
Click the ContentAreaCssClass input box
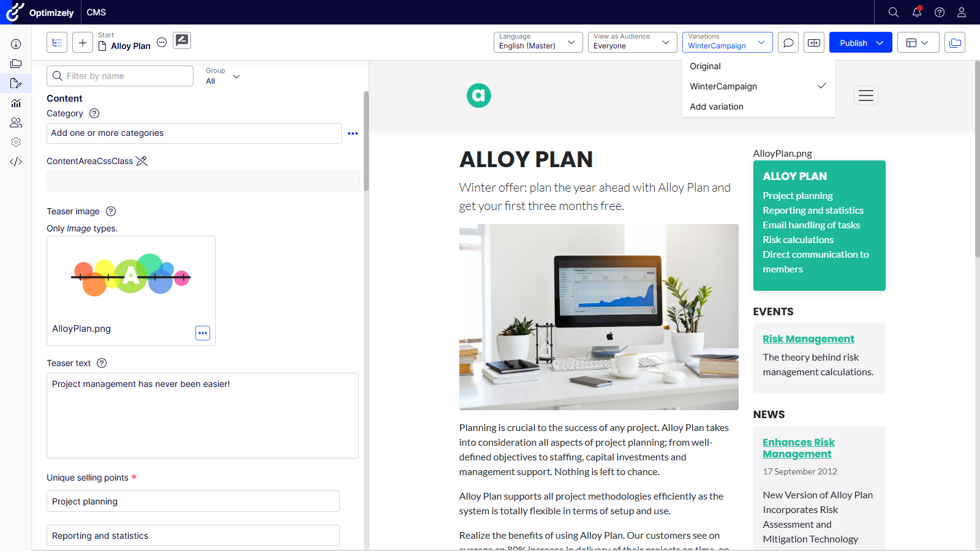(203, 181)
